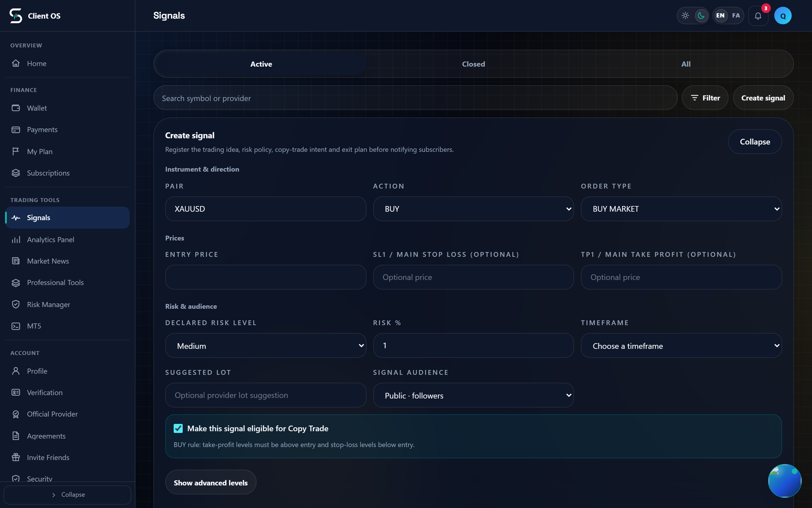This screenshot has height=508, width=812.
Task: Go to Subscriptions page
Action: pyautogui.click(x=67, y=173)
